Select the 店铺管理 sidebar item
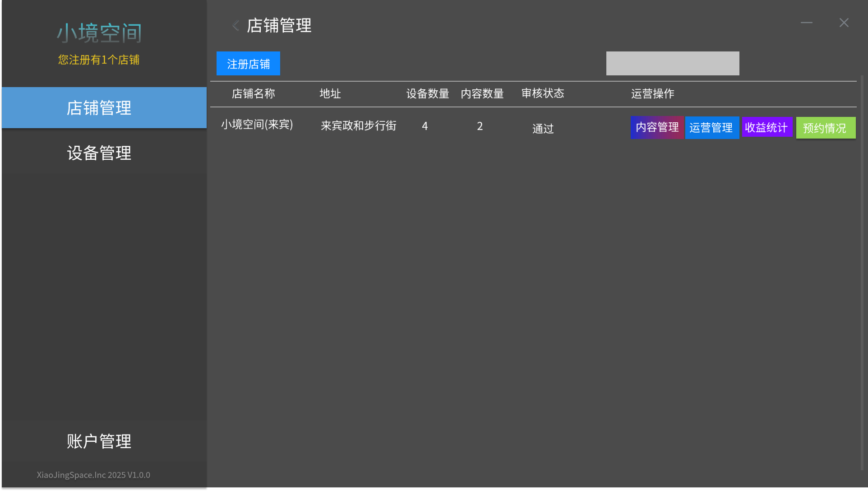Viewport: 868px width, 491px height. coord(99,107)
